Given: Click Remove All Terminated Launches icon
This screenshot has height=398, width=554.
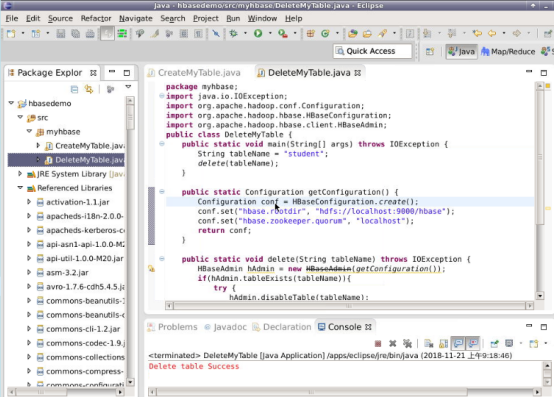Looking at the screenshot, I should click(x=407, y=343).
